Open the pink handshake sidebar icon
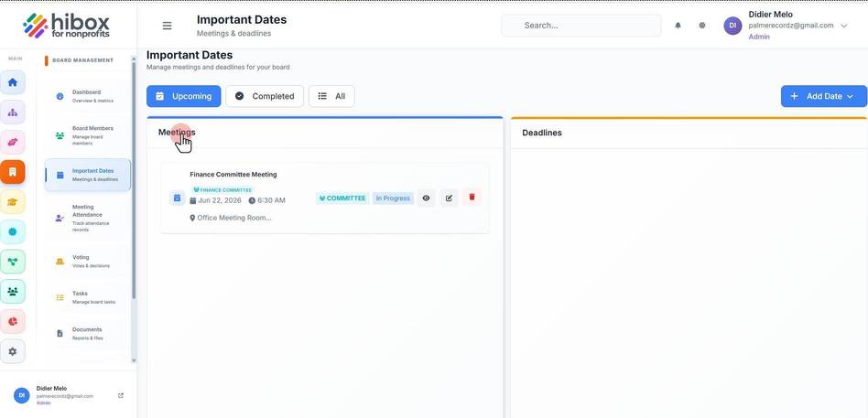Image resolution: width=868 pixels, height=418 pixels. tap(13, 142)
